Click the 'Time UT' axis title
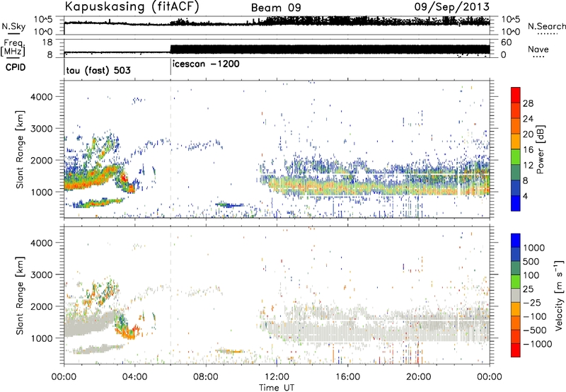This screenshot has height=392, width=566. click(x=277, y=388)
